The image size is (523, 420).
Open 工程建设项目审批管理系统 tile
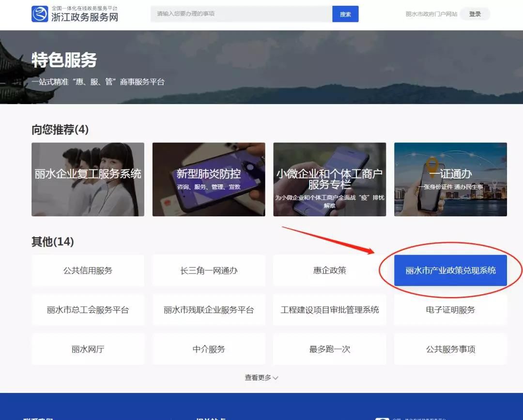click(330, 310)
